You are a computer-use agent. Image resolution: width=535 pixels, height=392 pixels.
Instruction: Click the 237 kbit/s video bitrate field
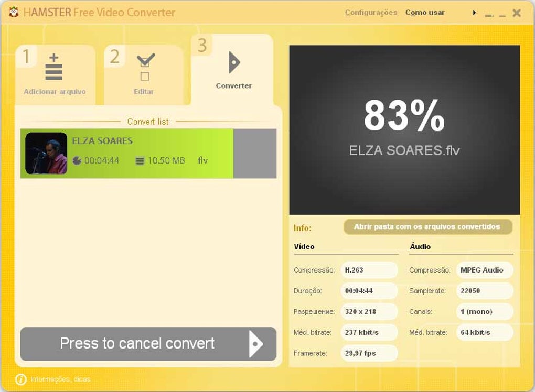pyautogui.click(x=369, y=332)
